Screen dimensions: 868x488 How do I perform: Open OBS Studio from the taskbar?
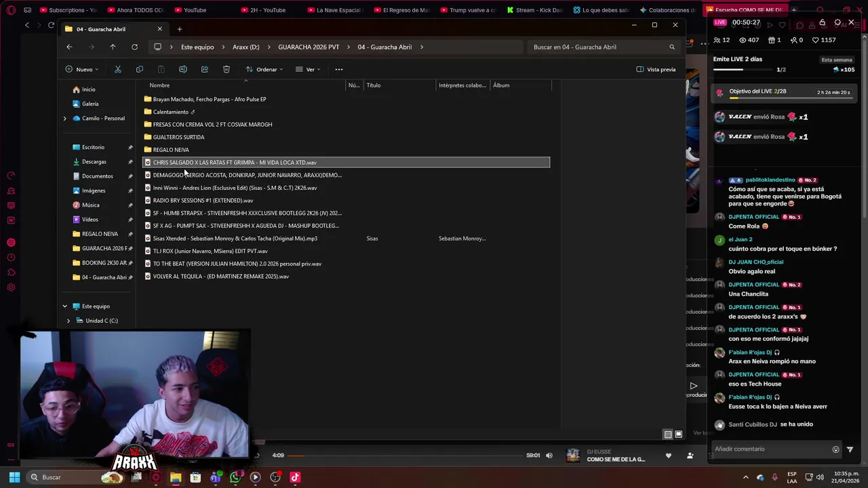point(275,477)
